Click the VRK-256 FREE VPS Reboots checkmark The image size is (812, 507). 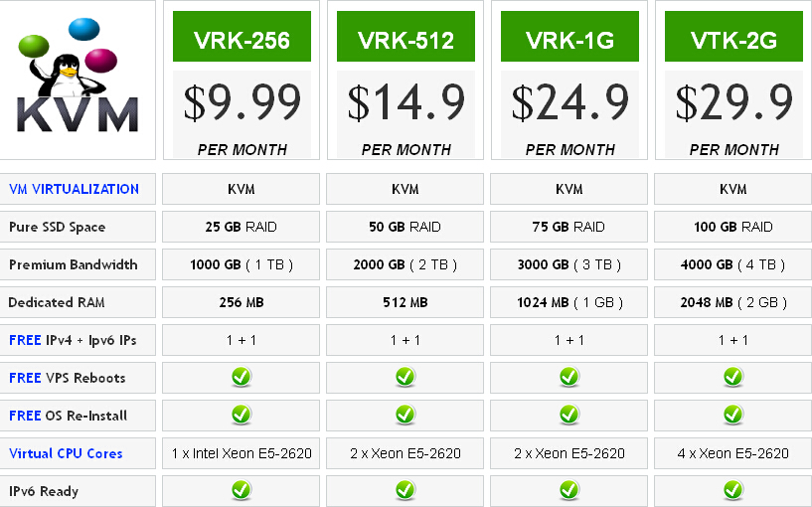(x=242, y=377)
